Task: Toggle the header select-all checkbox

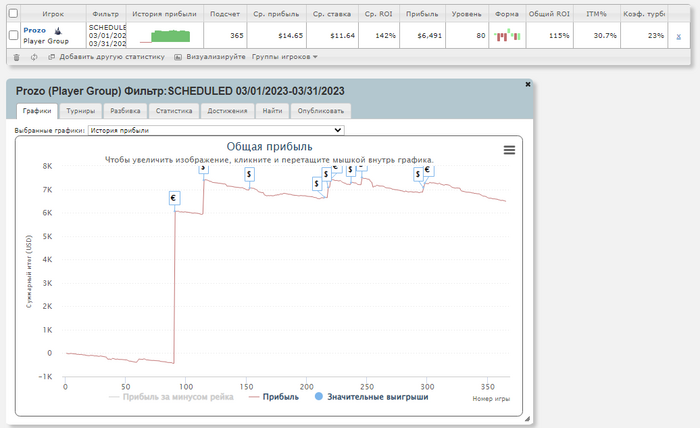Action: click(x=13, y=13)
